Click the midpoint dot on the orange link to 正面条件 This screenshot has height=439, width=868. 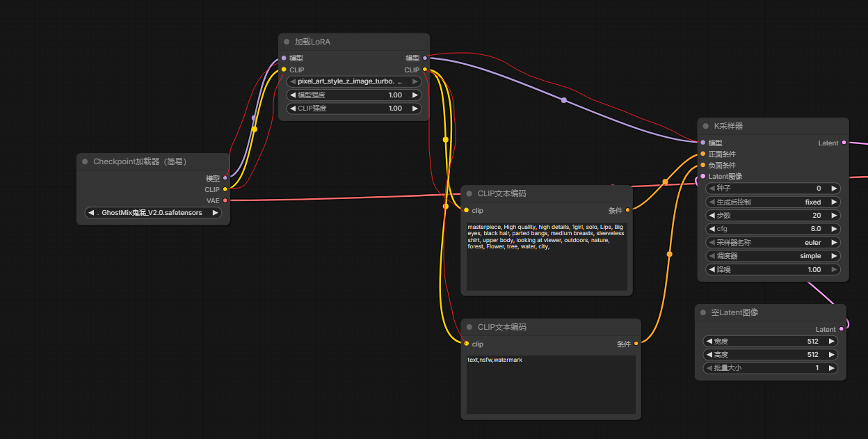click(x=665, y=182)
